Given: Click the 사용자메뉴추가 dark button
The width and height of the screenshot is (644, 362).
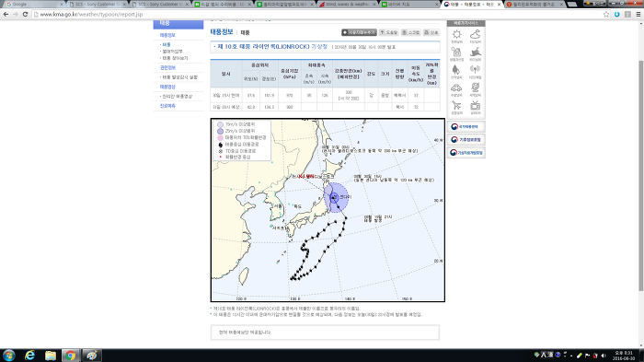Looking at the screenshot, I should 359,32.
